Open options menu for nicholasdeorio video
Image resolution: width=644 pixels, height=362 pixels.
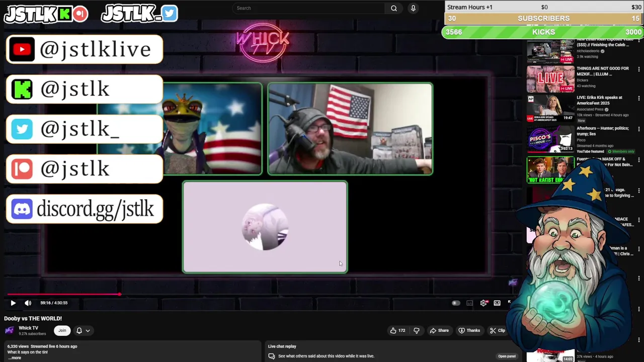coord(639,39)
